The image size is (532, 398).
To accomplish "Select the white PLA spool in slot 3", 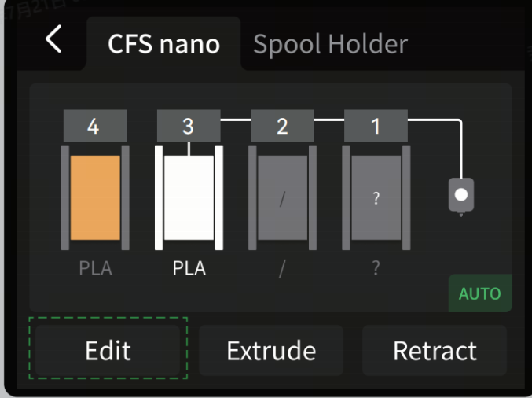I will (189, 197).
